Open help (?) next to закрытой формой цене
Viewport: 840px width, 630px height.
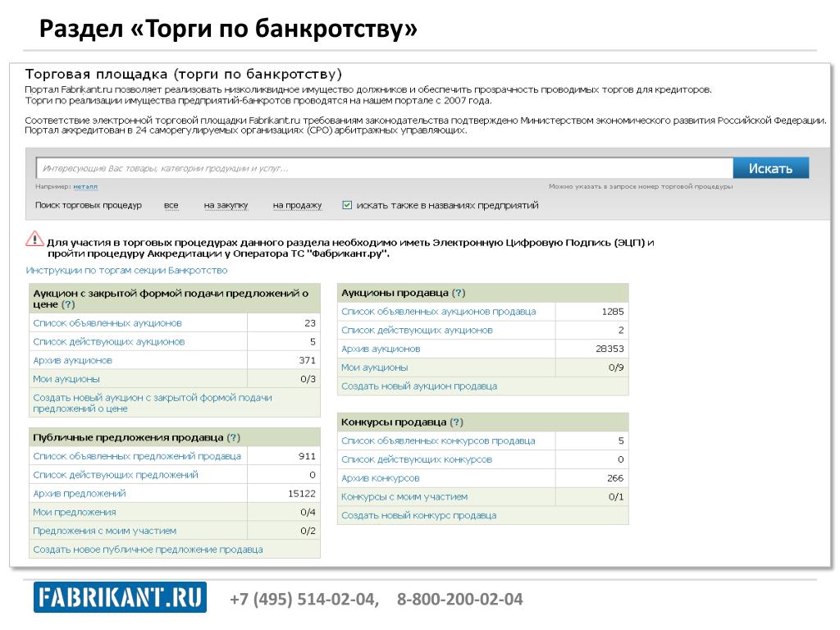69,304
